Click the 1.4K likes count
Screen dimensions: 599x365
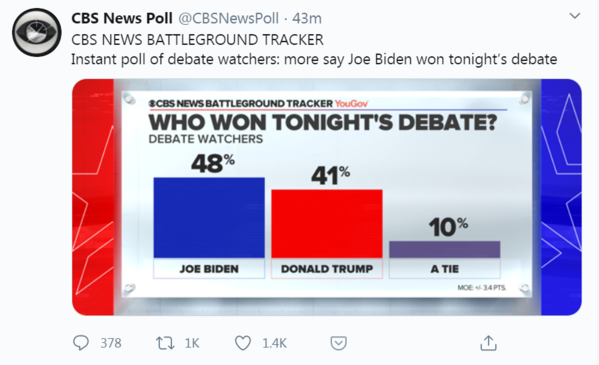(x=274, y=343)
